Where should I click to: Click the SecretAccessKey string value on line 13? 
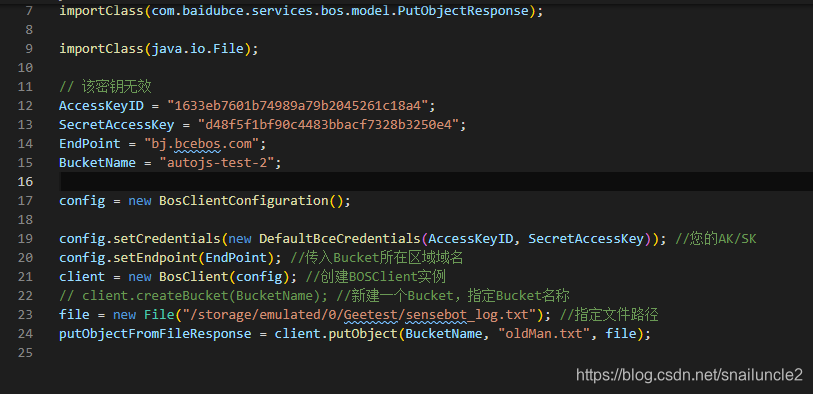click(x=328, y=124)
